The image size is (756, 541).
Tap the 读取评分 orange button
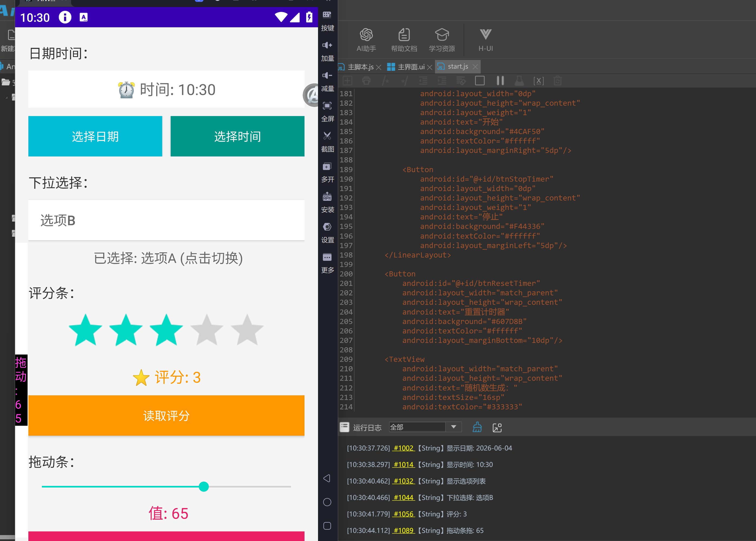click(x=166, y=415)
